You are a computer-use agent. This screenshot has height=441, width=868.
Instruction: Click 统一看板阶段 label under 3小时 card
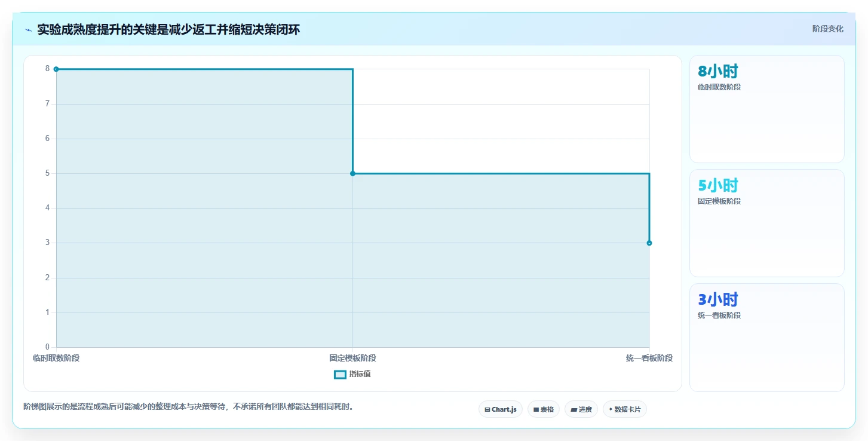click(x=719, y=316)
